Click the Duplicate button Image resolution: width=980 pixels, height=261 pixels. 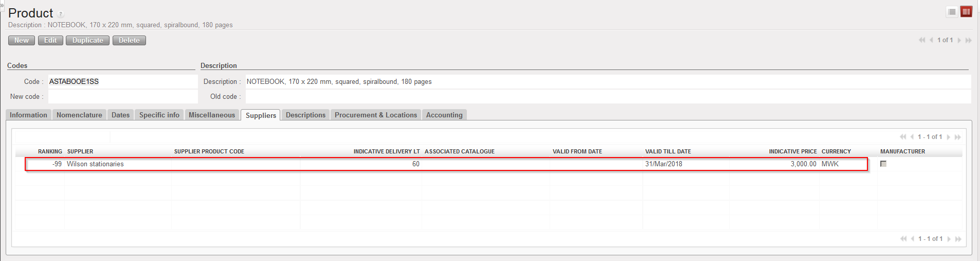[87, 40]
